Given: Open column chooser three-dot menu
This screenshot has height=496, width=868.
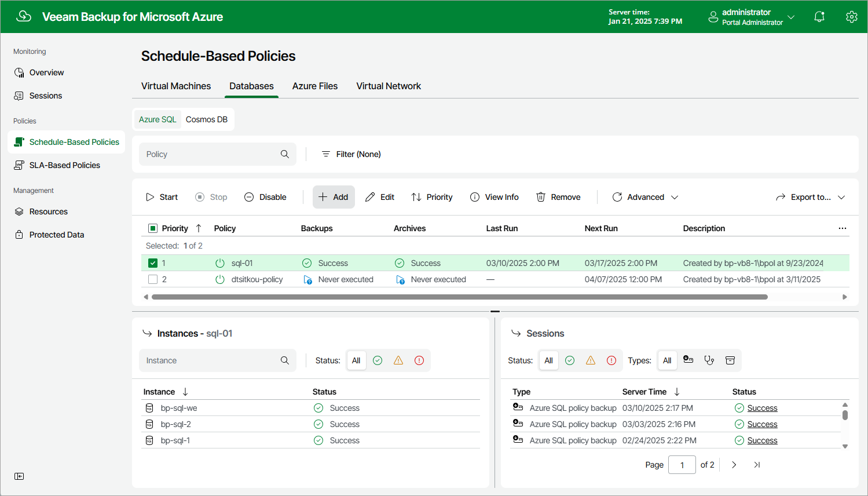Looking at the screenshot, I should pyautogui.click(x=843, y=228).
